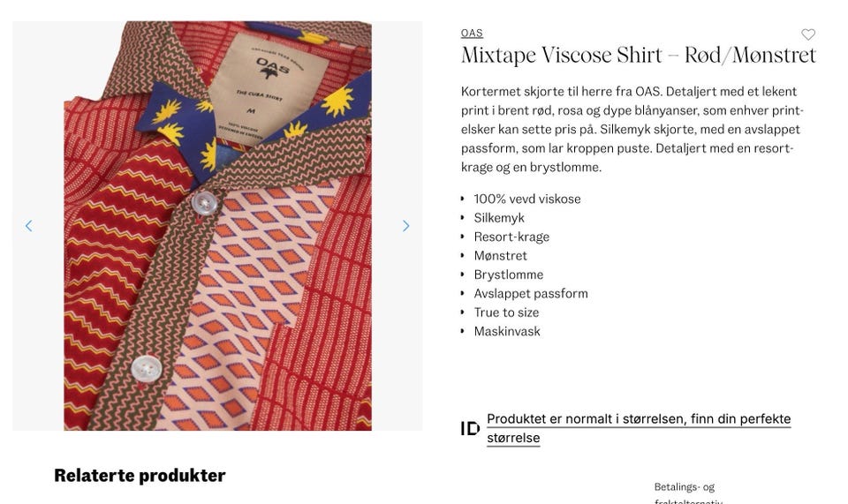This screenshot has width=848, height=504.
Task: Select the 'Maskinvask' bullet item
Action: coord(507,331)
